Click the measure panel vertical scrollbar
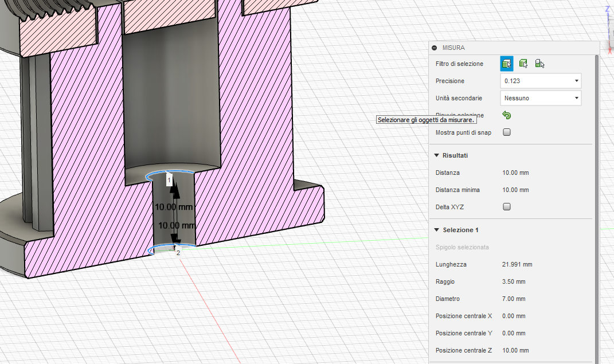This screenshot has height=364, width=614. pos(597,209)
